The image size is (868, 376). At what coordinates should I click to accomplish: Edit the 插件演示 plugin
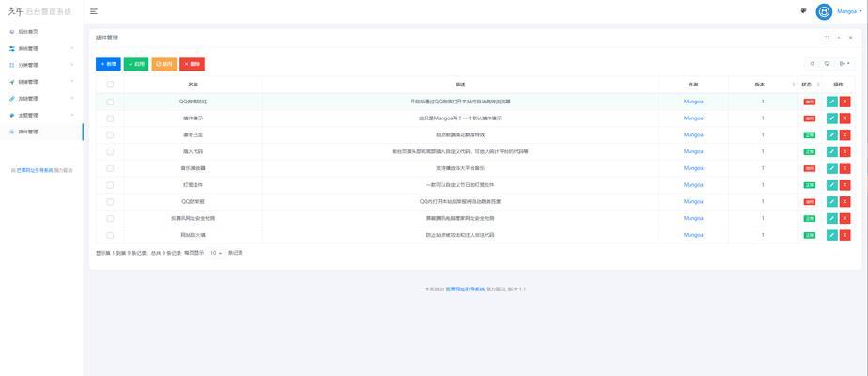pyautogui.click(x=832, y=117)
